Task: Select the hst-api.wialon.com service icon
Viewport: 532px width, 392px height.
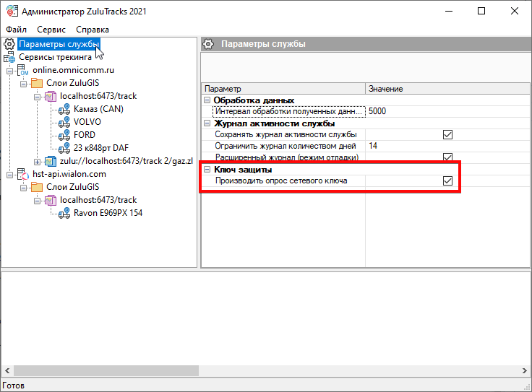Action: coord(23,174)
